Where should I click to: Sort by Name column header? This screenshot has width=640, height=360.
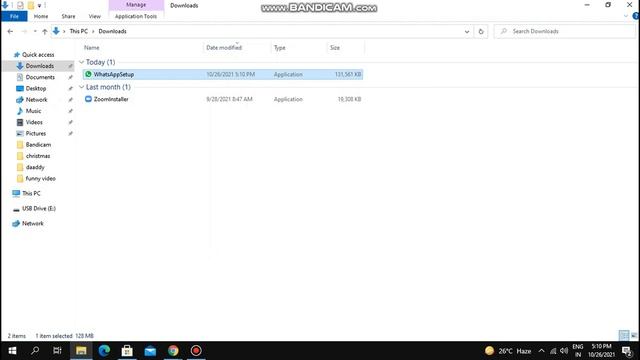pos(92,48)
